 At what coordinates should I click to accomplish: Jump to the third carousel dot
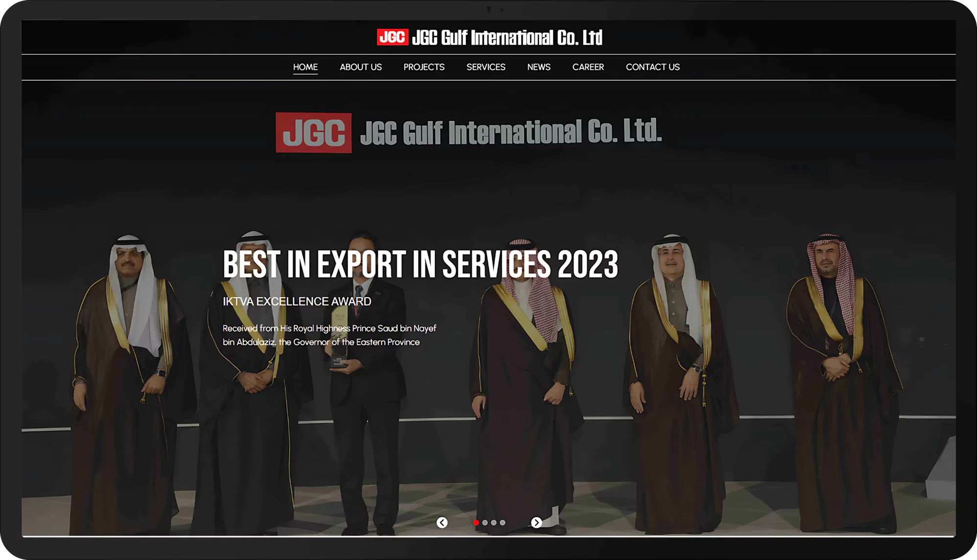(493, 523)
